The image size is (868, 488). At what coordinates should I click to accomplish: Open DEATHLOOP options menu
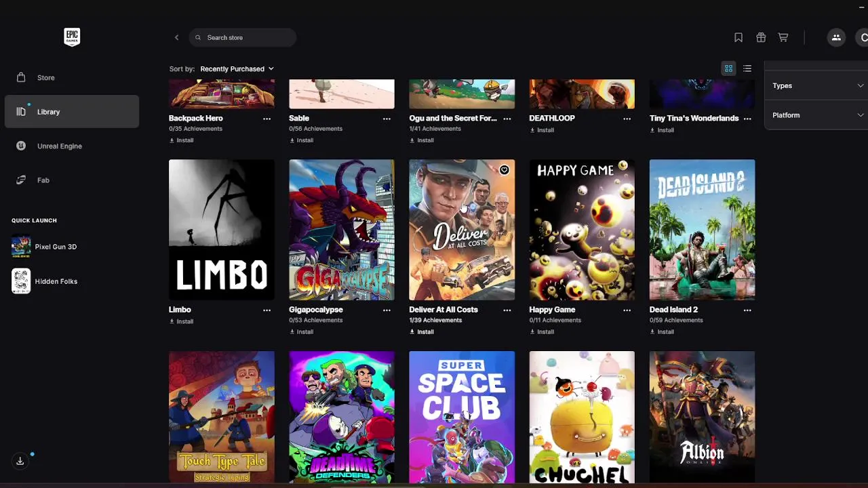pos(627,119)
